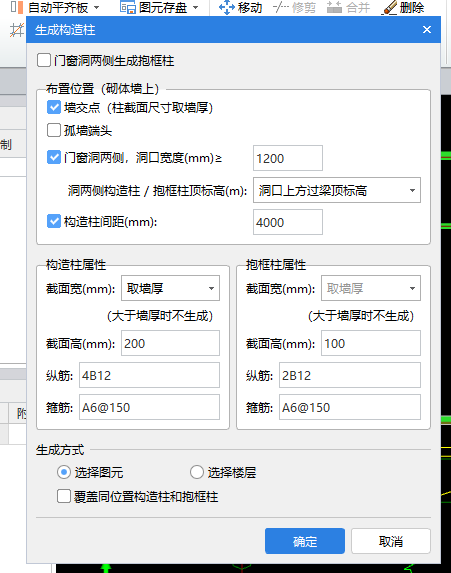Click 构造柱 截面高 field showing 200
The image size is (451, 573).
[x=170, y=343]
